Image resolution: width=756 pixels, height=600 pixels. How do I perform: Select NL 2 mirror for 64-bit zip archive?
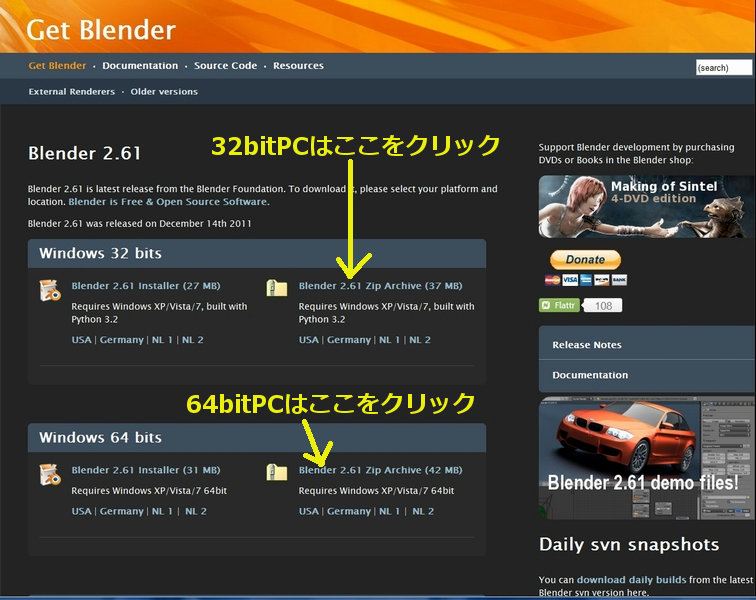click(423, 511)
